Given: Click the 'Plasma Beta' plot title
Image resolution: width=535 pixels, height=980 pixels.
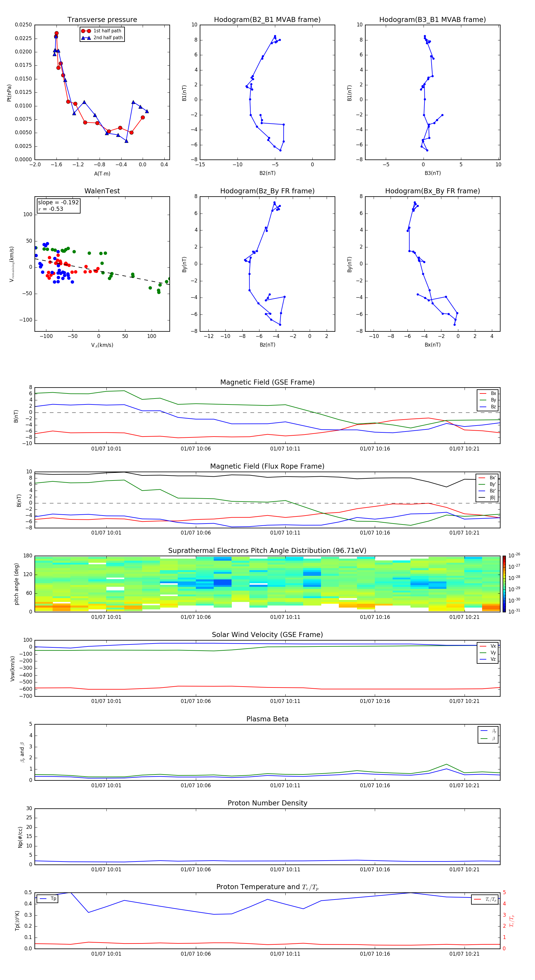Looking at the screenshot, I should click(x=267, y=719).
